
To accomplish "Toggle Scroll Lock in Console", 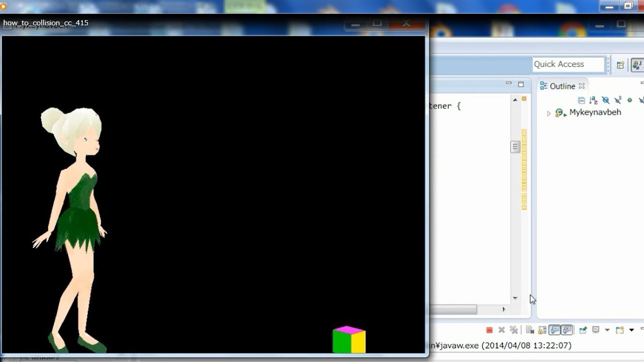I will 542,330.
